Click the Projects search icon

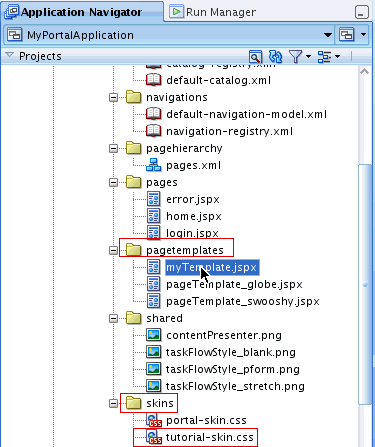pyautogui.click(x=255, y=57)
